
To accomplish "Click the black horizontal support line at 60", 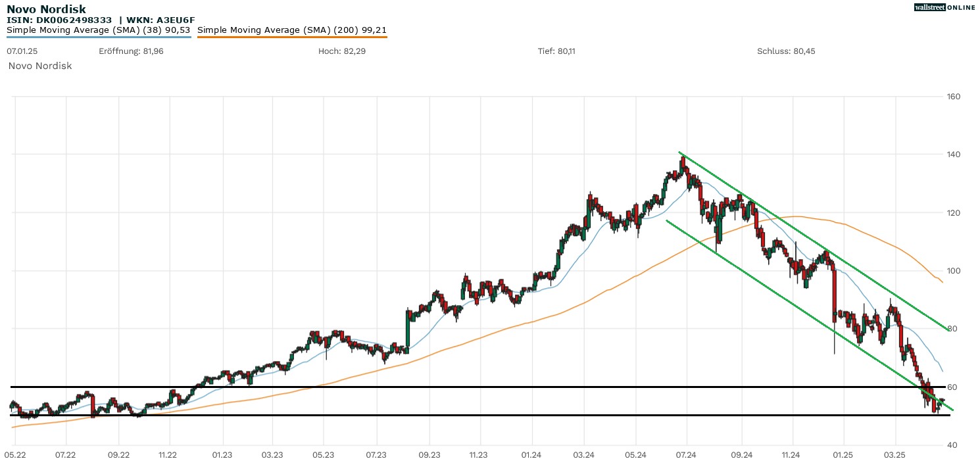I will 460,387.
